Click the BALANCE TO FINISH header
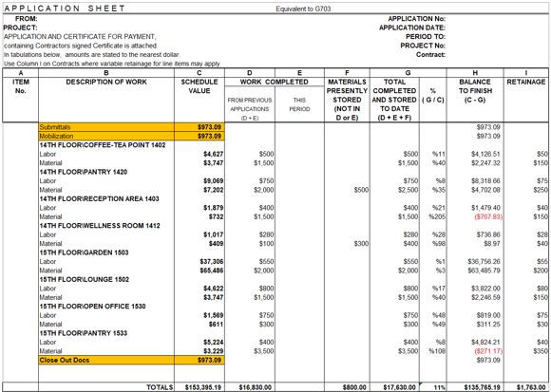Screen dimensions: 551x392 click(x=475, y=91)
